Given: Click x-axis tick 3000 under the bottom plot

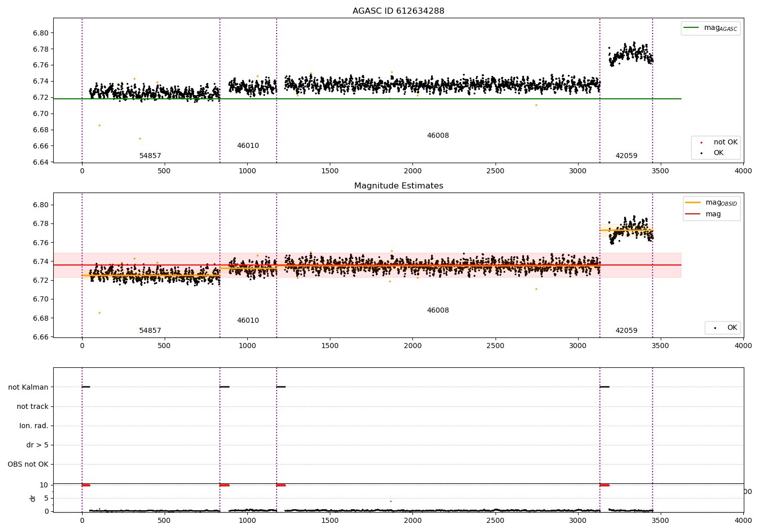Looking at the screenshot, I should pos(578,520).
